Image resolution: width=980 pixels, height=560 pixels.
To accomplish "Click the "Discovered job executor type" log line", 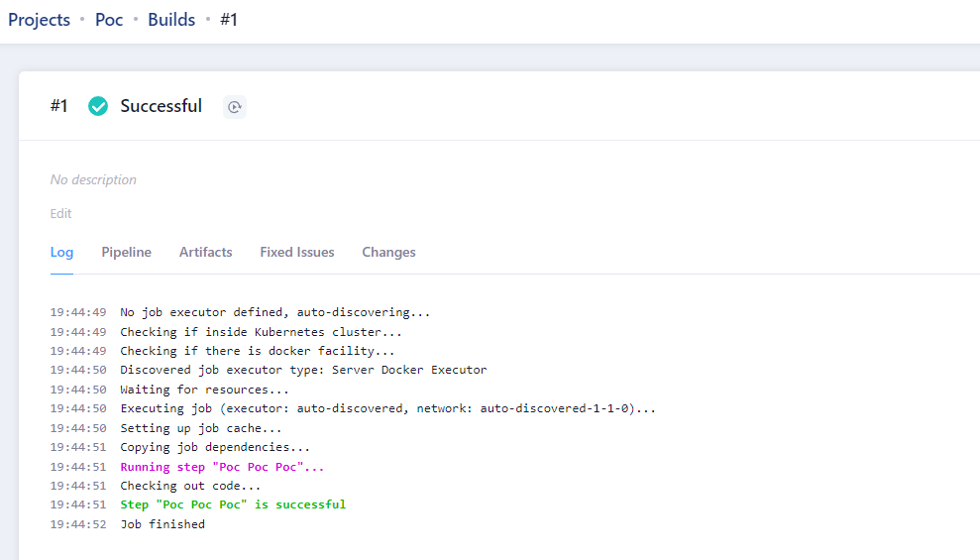I will coord(303,370).
